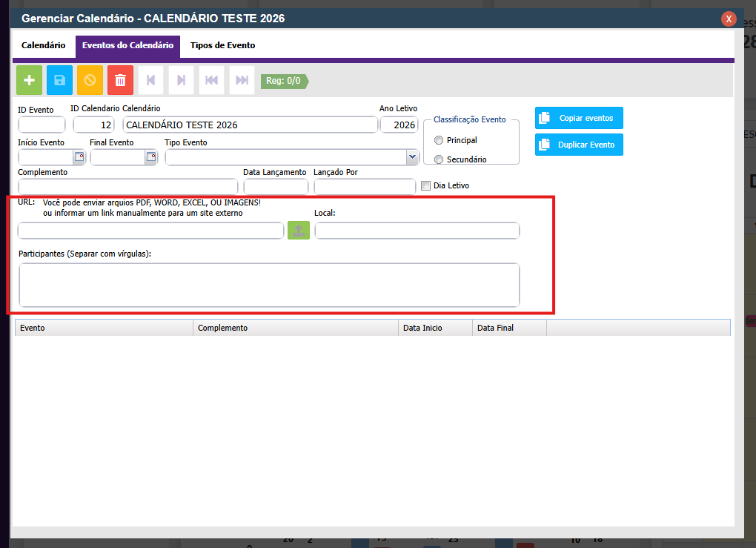Click the yellow cancel edit icon
The height and width of the screenshot is (548, 756).
(x=90, y=80)
